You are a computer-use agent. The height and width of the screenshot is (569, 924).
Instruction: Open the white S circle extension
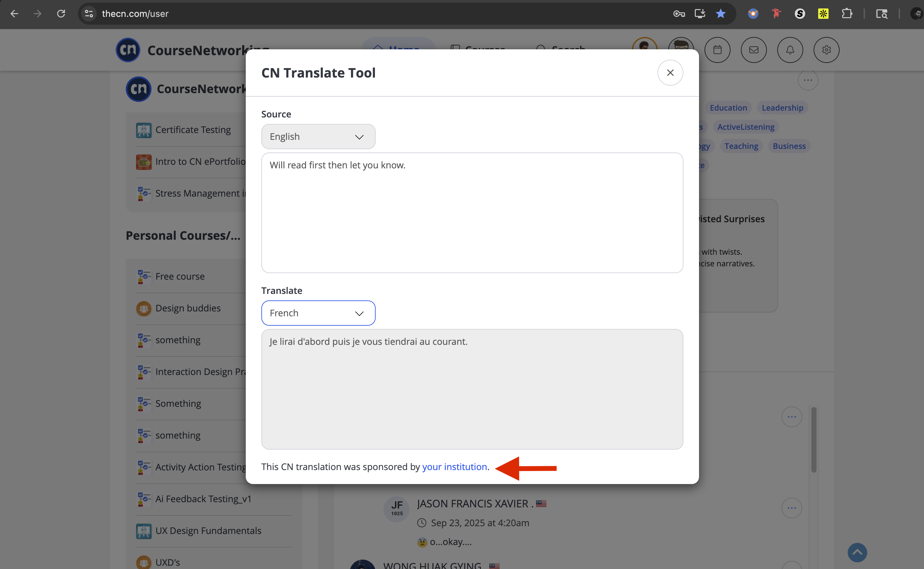800,14
